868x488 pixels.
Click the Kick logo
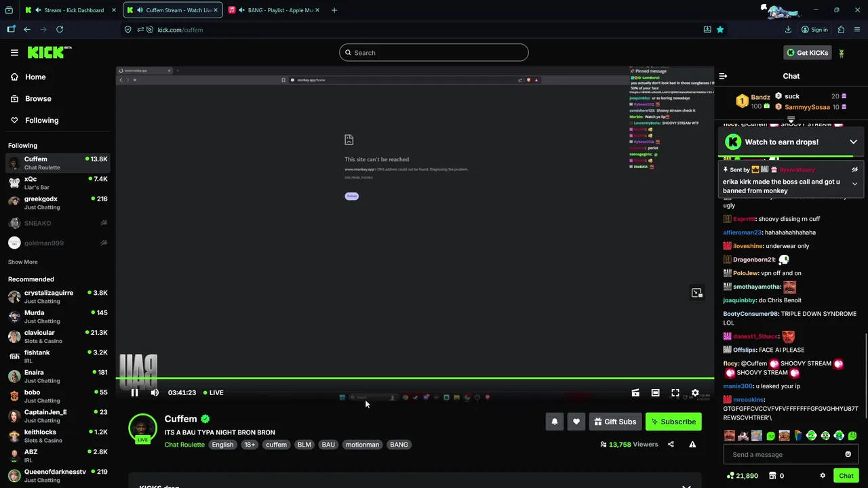click(x=49, y=52)
